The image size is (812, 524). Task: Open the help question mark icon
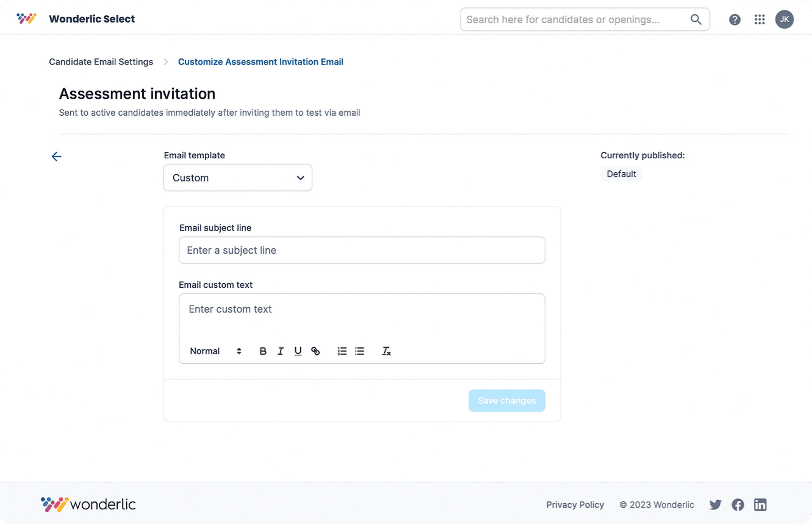tap(734, 19)
